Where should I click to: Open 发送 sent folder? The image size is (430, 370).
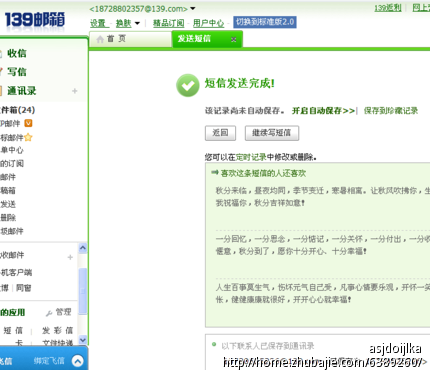pos(8,204)
